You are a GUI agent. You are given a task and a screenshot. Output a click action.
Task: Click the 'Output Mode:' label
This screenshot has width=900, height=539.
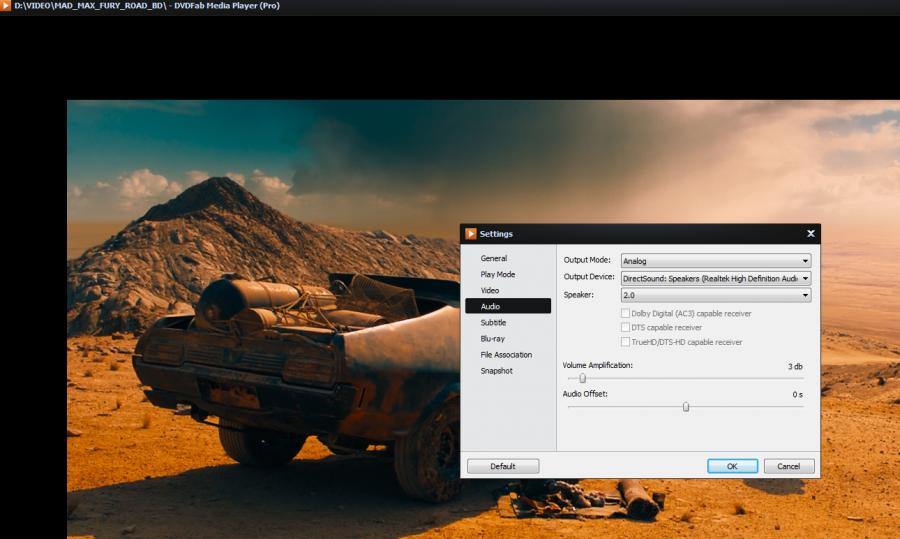587,260
